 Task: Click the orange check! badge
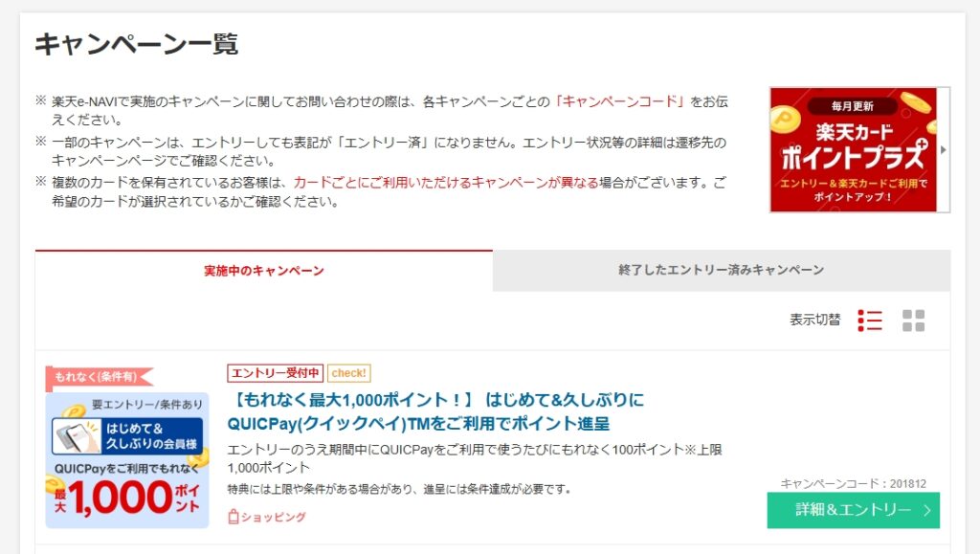(x=348, y=373)
